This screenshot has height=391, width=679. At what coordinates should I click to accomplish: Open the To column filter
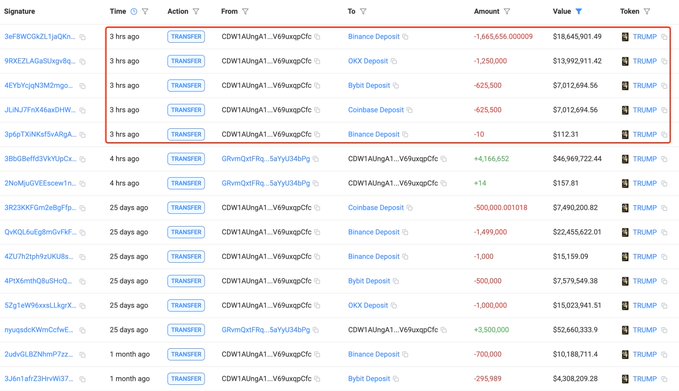[363, 12]
